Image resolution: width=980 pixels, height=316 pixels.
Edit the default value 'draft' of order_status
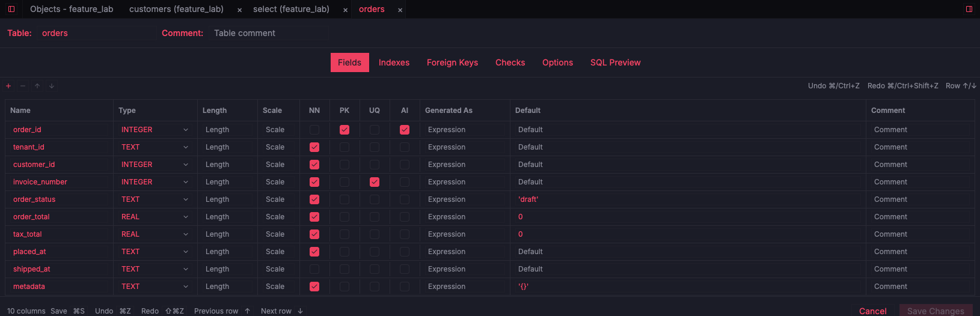[x=687, y=199]
